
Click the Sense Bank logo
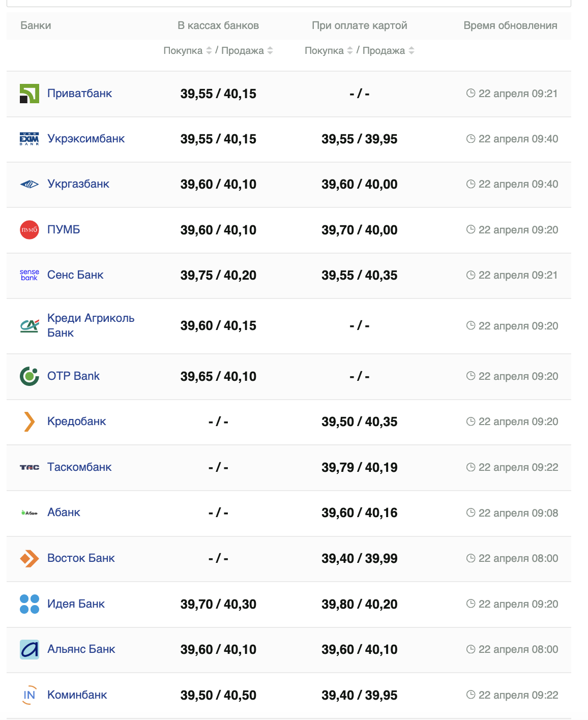[x=30, y=275]
